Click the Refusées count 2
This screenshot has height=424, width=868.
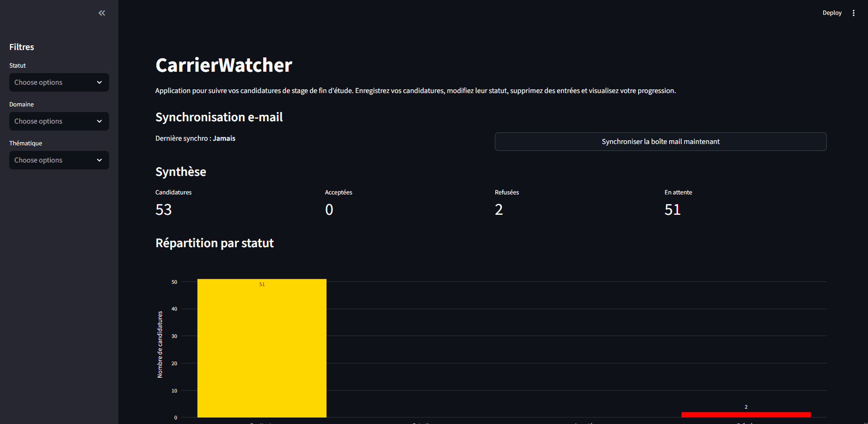pyautogui.click(x=499, y=209)
